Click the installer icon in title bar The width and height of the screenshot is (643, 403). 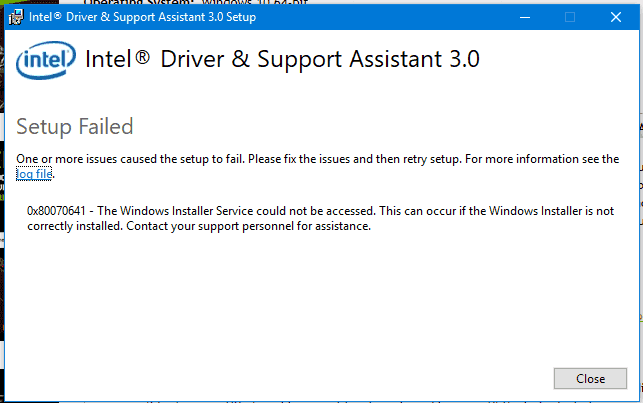click(x=16, y=17)
